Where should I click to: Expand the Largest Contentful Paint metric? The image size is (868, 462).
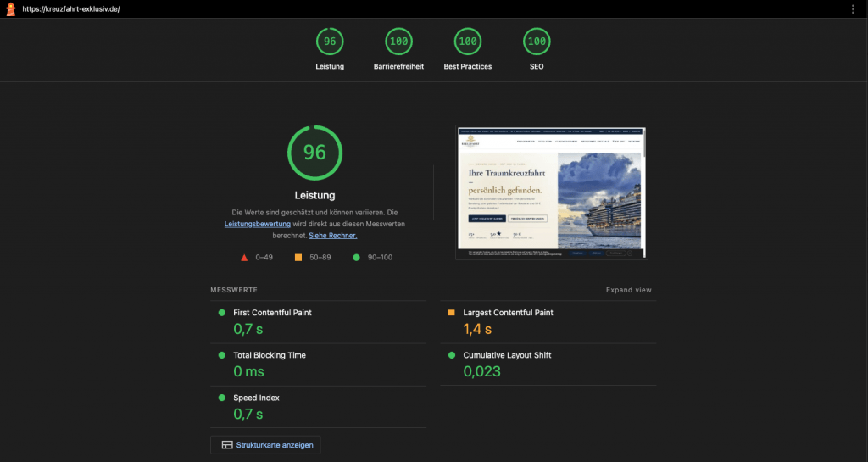[x=508, y=313]
